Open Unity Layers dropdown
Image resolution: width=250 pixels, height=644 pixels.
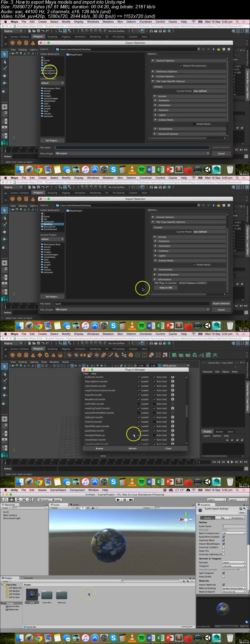[x=216, y=500]
